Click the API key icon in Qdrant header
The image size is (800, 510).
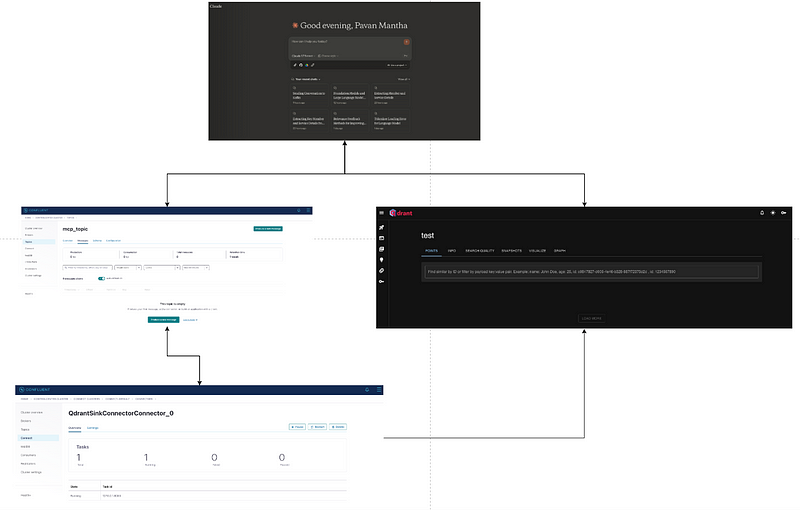pyautogui.click(x=785, y=213)
